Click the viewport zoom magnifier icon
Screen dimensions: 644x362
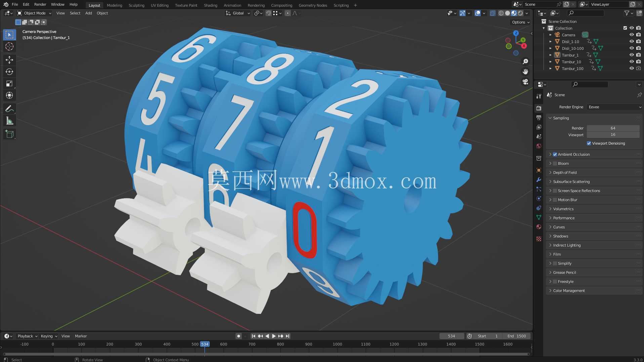tap(525, 62)
